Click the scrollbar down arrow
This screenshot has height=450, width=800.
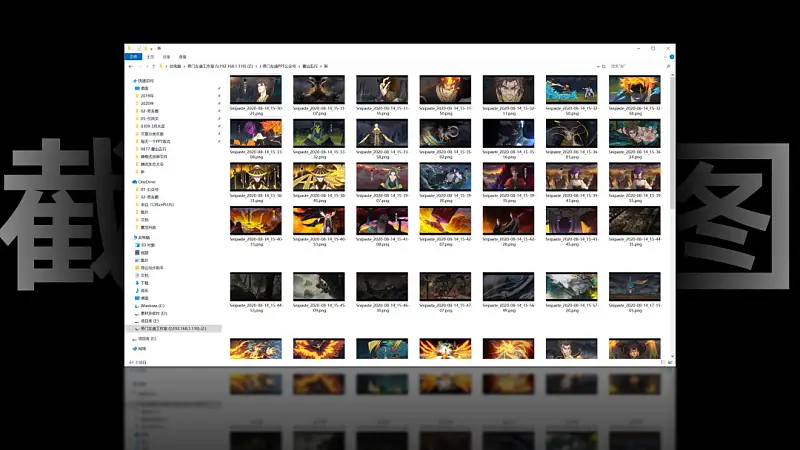[x=672, y=356]
